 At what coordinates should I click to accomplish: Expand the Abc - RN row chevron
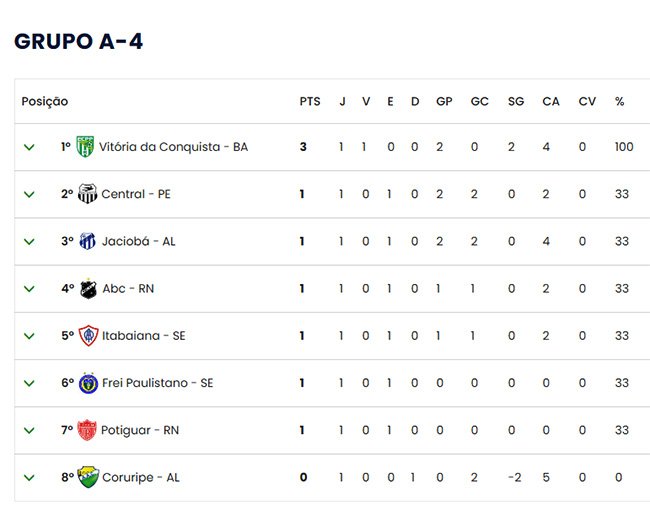(x=29, y=289)
